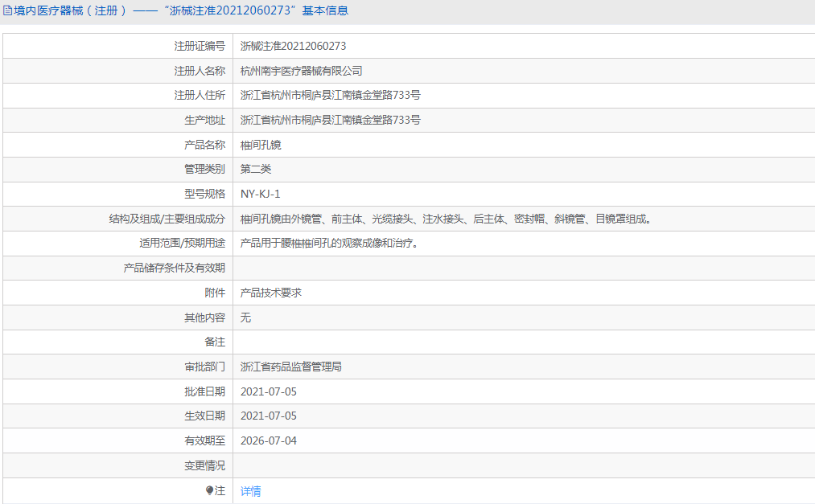815x504 pixels.
Task: Click the structure composition description text
Action: [x=446, y=219]
